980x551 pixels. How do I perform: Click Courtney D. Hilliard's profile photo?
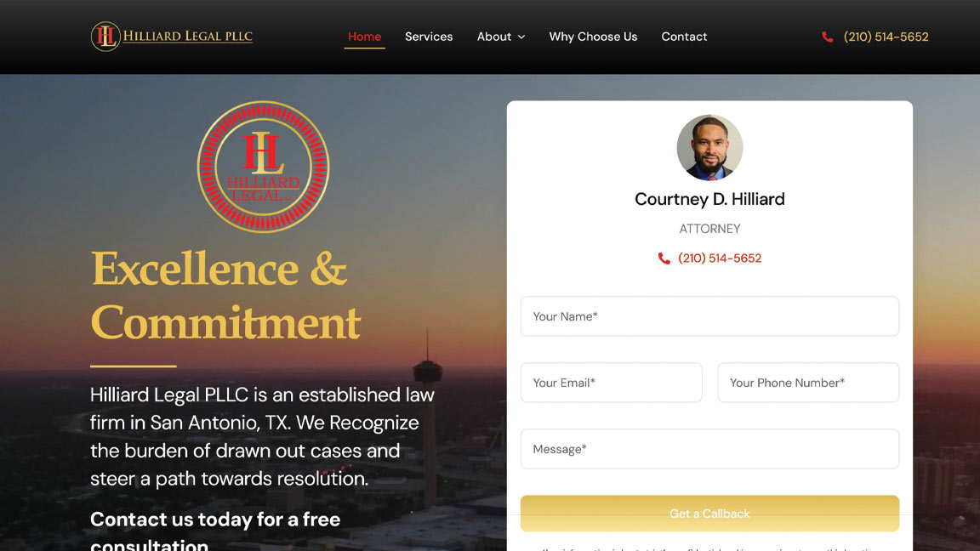[x=709, y=147]
